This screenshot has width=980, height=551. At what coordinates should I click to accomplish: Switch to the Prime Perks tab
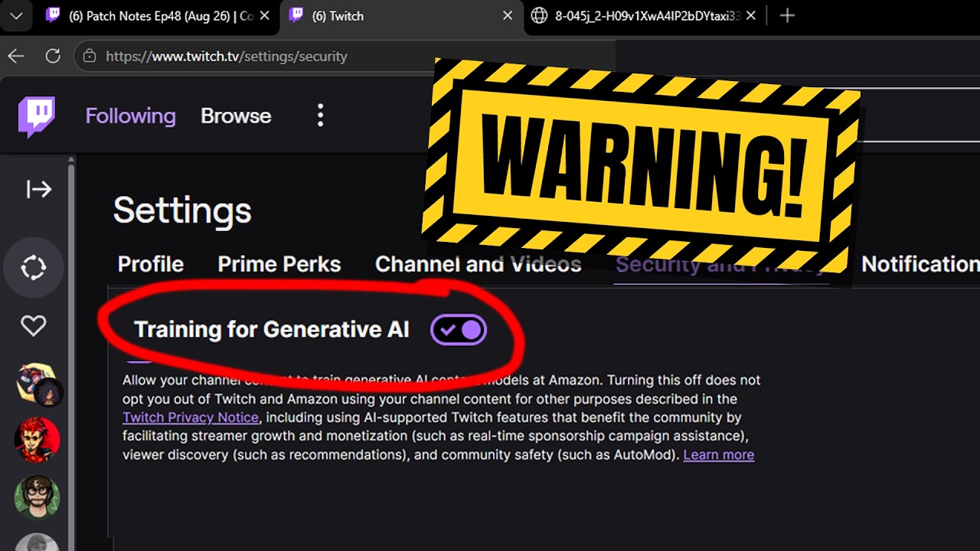tap(279, 264)
